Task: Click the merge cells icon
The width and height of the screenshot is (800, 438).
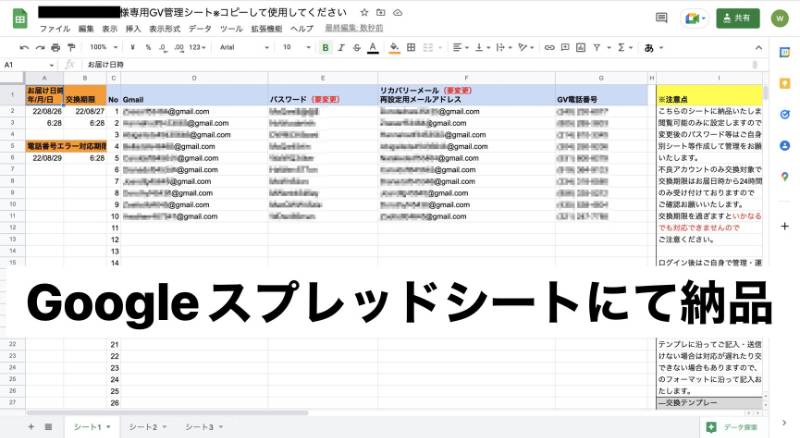Action: (428, 47)
